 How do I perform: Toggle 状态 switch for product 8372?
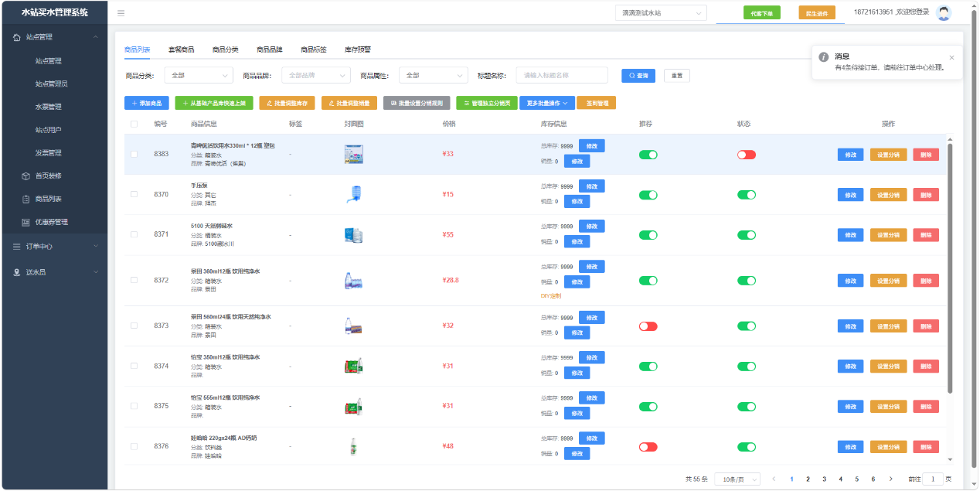point(747,281)
